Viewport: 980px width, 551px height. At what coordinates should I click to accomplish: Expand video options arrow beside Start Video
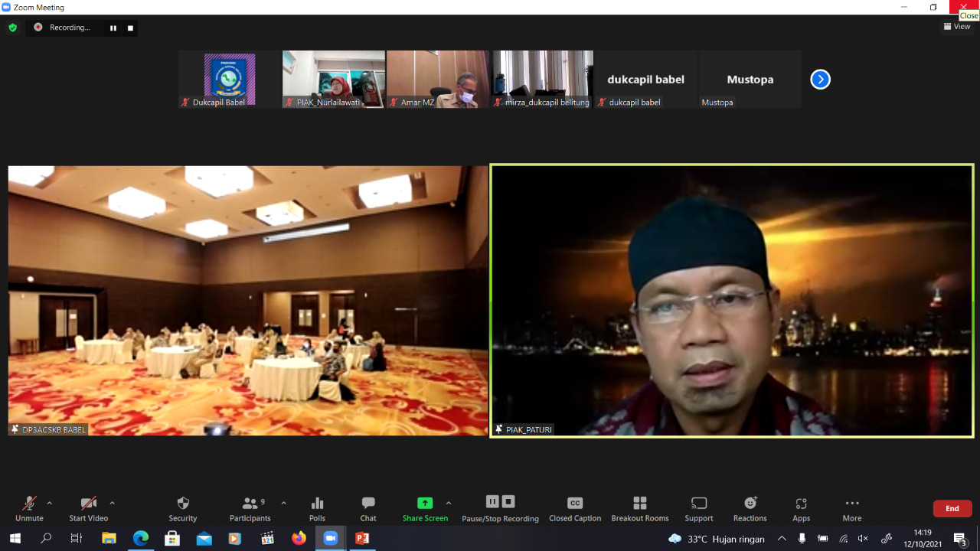112,503
